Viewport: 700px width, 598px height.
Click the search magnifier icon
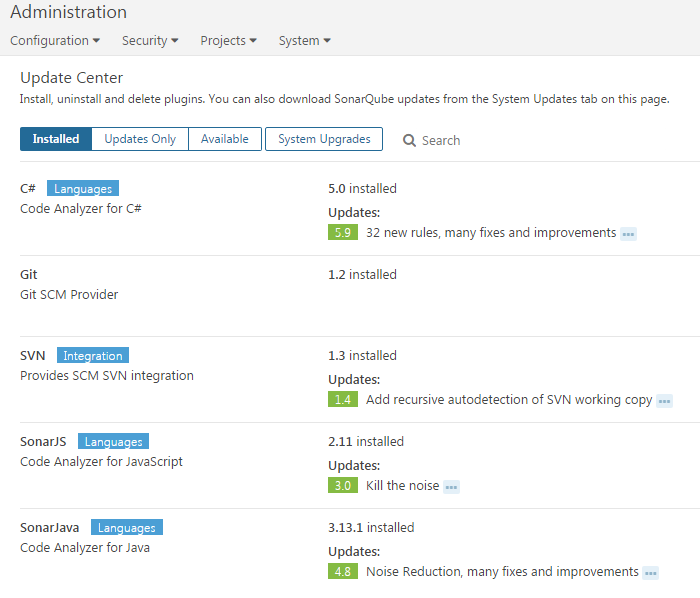point(409,140)
